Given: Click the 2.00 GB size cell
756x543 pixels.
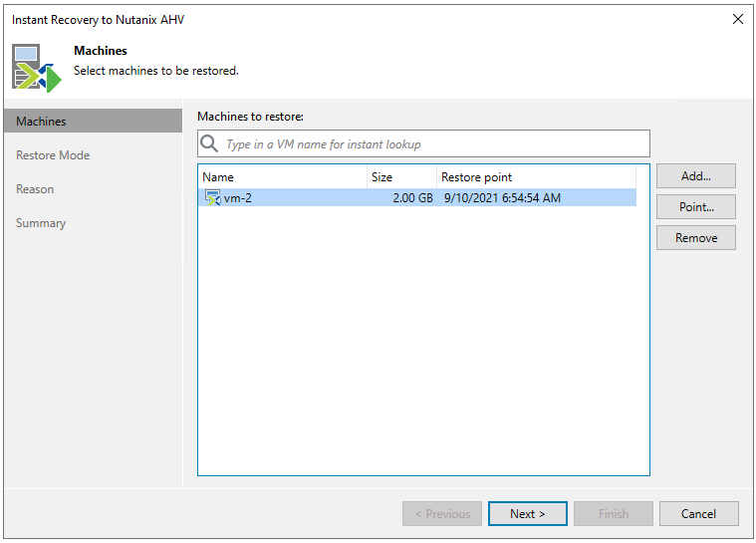Looking at the screenshot, I should coord(412,197).
